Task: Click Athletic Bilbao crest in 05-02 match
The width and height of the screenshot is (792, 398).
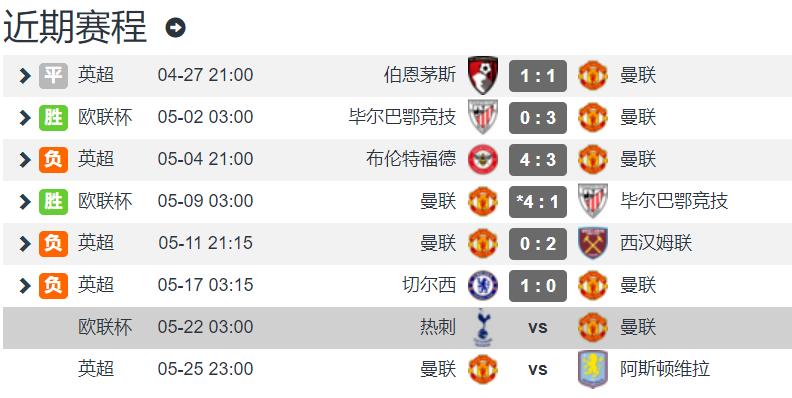Action: 483,117
